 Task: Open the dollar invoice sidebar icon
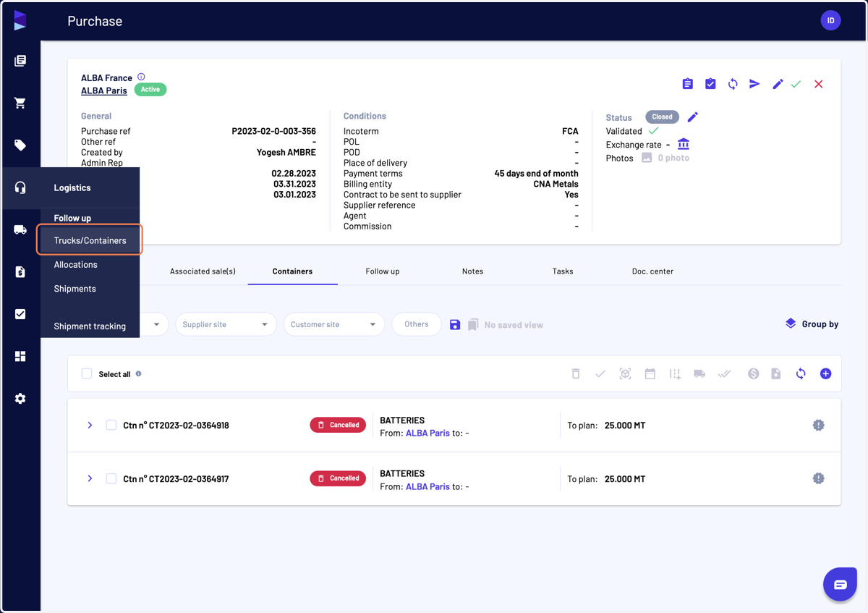click(20, 272)
